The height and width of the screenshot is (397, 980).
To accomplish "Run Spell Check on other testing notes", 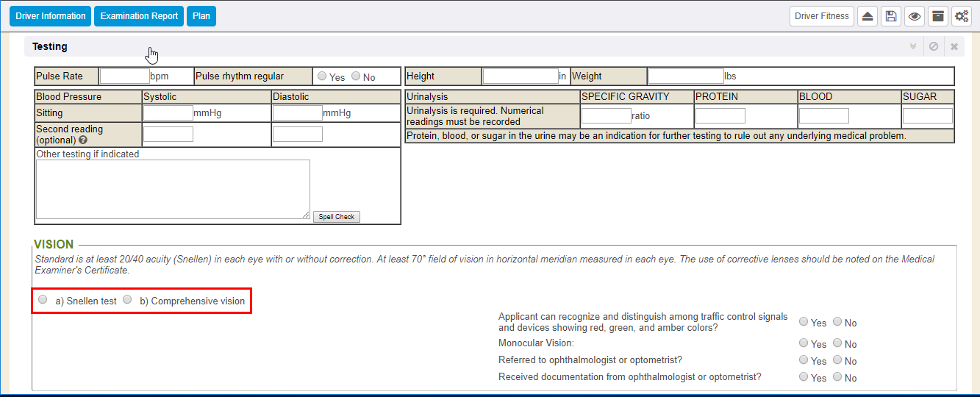I will tap(337, 217).
